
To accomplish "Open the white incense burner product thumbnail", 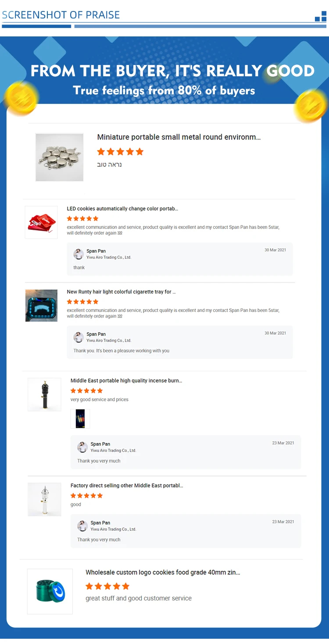I will [44, 499].
